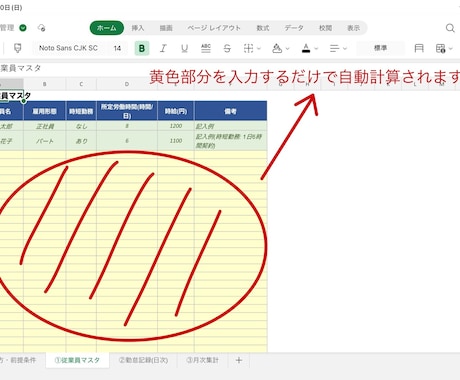The height and width of the screenshot is (380, 460).
Task: Toggle Italic formatting
Action: click(x=163, y=48)
